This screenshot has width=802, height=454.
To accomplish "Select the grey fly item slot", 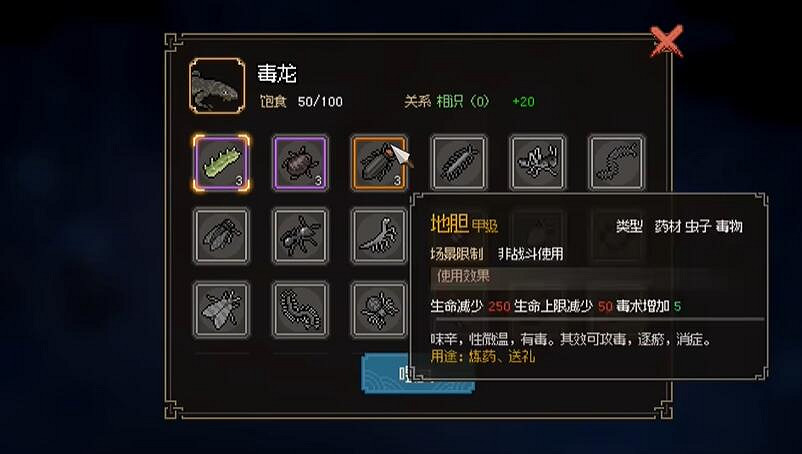I will (221, 309).
